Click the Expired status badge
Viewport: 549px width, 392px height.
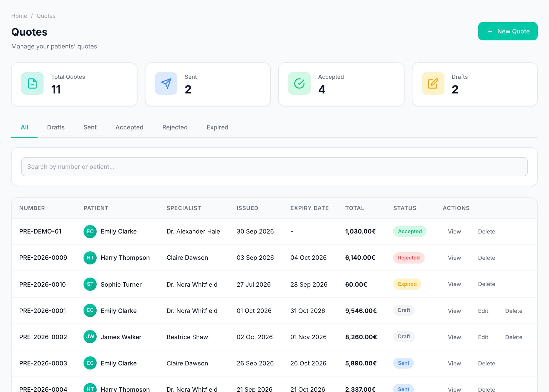coord(407,284)
